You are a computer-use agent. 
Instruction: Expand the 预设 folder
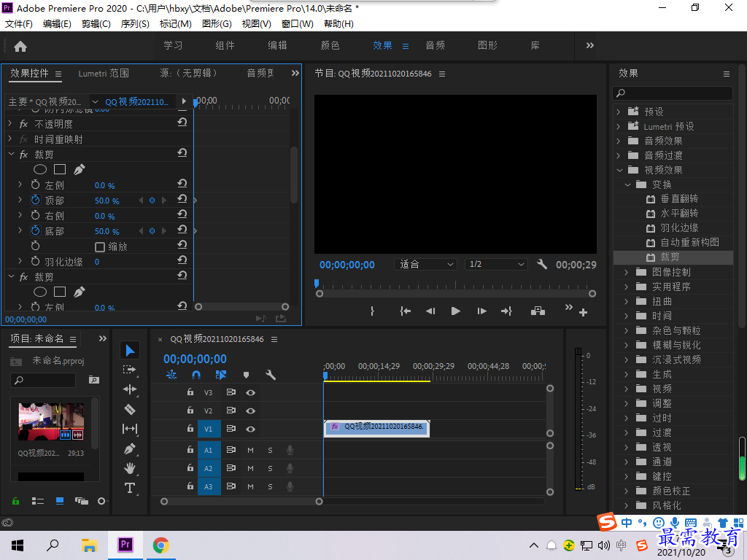tap(619, 112)
